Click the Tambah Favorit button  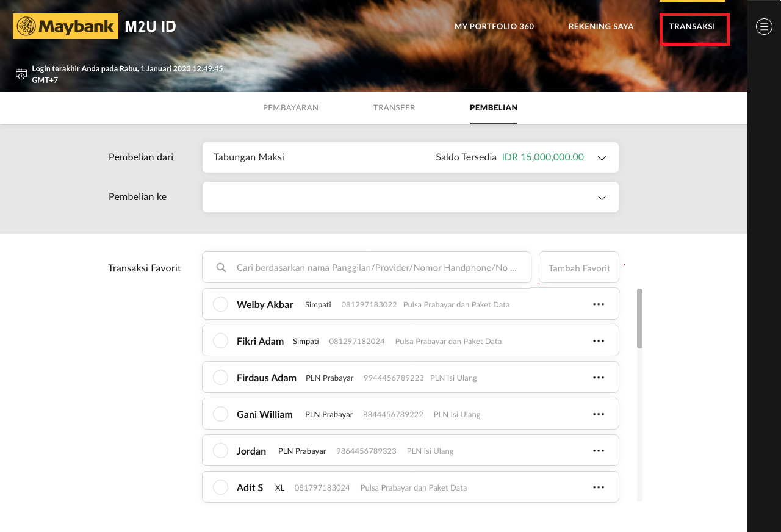[579, 268]
